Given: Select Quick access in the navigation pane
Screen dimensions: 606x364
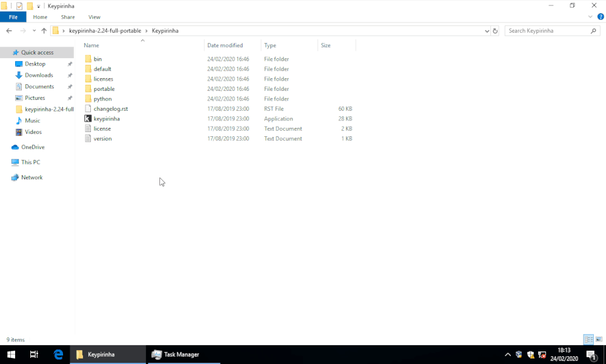Looking at the screenshot, I should [x=37, y=53].
